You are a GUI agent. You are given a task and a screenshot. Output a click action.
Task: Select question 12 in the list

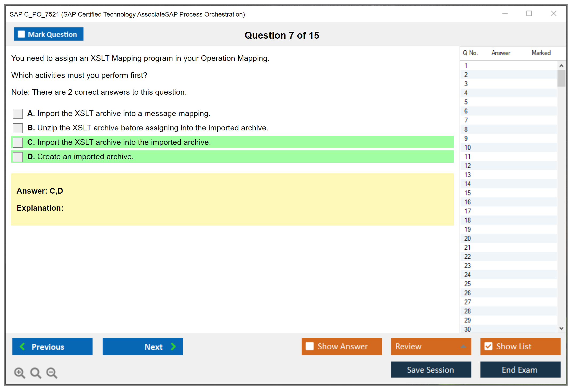467,166
